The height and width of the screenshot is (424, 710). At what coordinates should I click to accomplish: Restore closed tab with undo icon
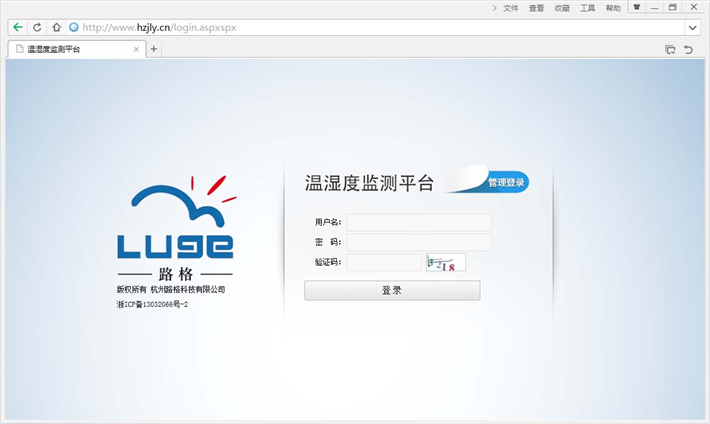(x=688, y=49)
